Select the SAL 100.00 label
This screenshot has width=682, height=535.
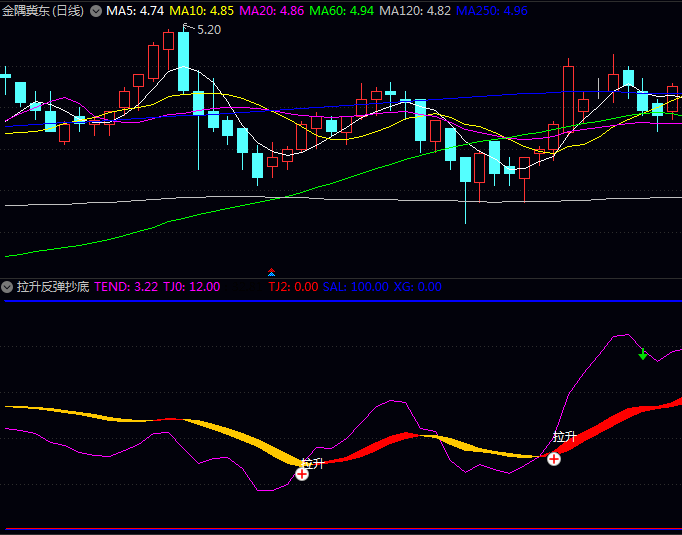pyautogui.click(x=356, y=287)
